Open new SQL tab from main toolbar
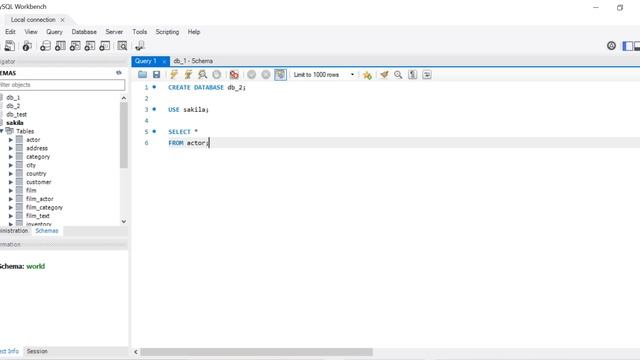Viewport: 640px width, 360px height. 9,46
